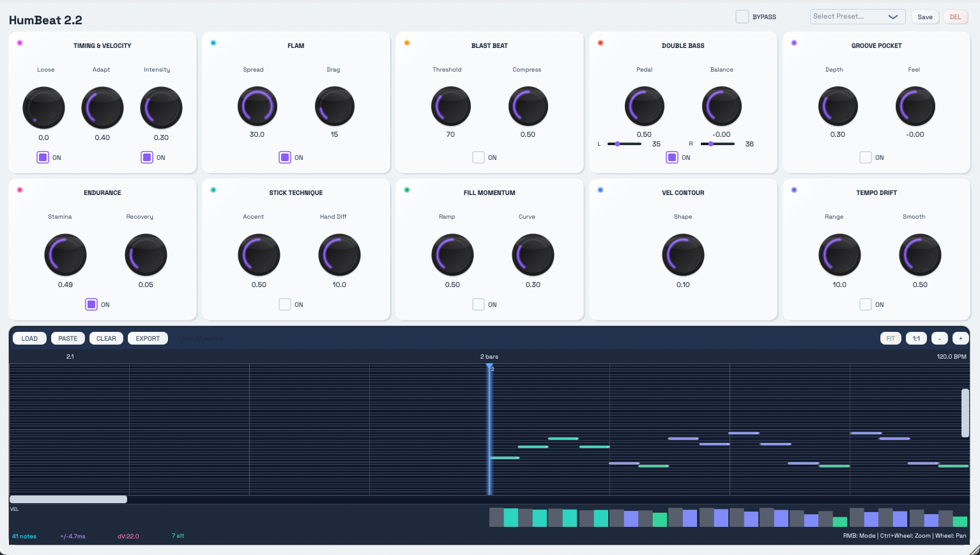Click the piano roll vertical scrollbar
Screen dimensions: 980x555
965,413
